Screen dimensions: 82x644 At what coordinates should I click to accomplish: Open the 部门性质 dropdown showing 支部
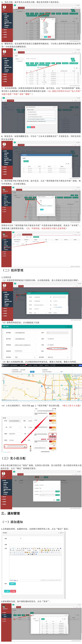[25, 357]
